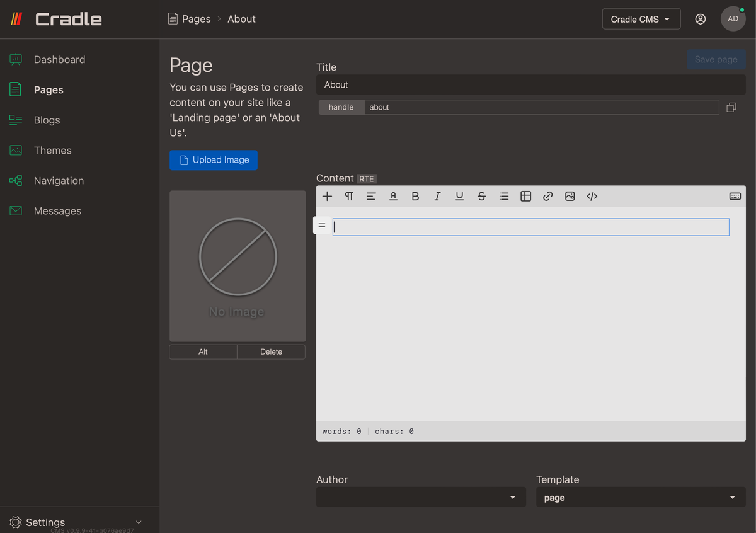The height and width of the screenshot is (533, 756).
Task: Open the Template dropdown showing page
Action: coord(640,497)
